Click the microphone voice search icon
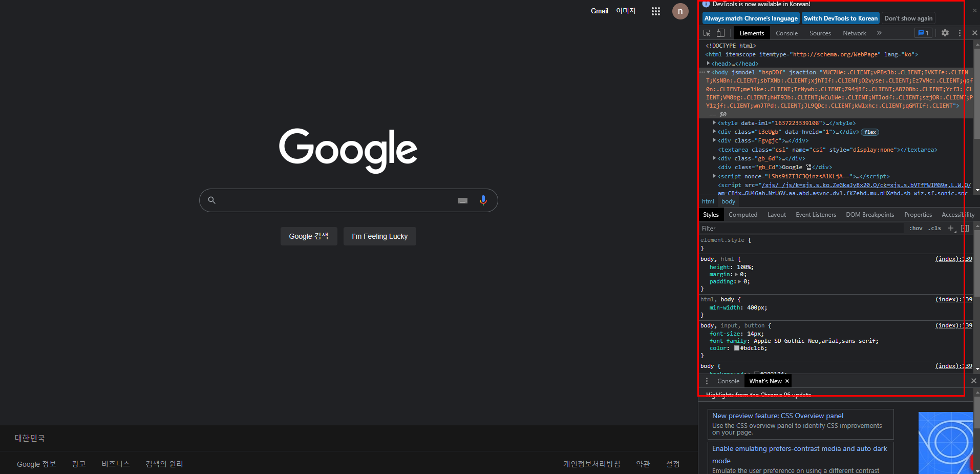 (483, 200)
